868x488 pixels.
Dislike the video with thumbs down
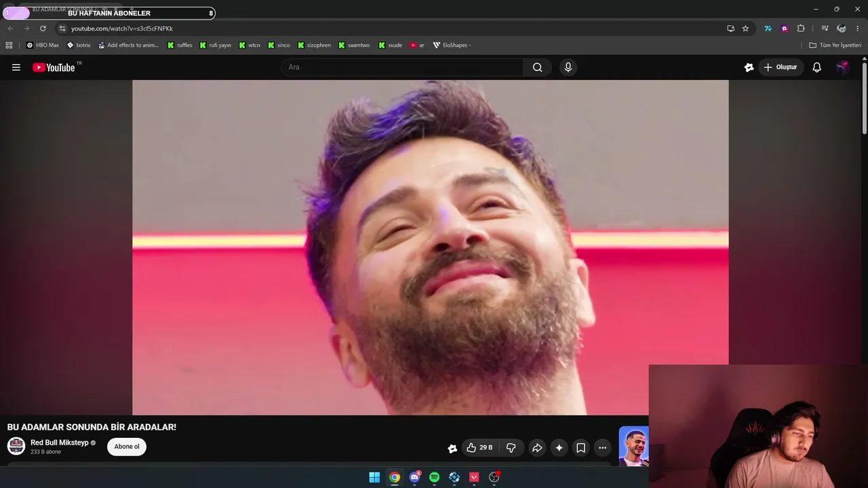click(x=511, y=448)
